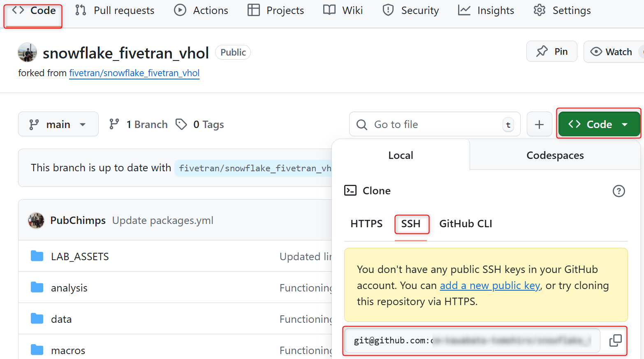Open the macros folder
The height and width of the screenshot is (359, 644).
coord(68,350)
